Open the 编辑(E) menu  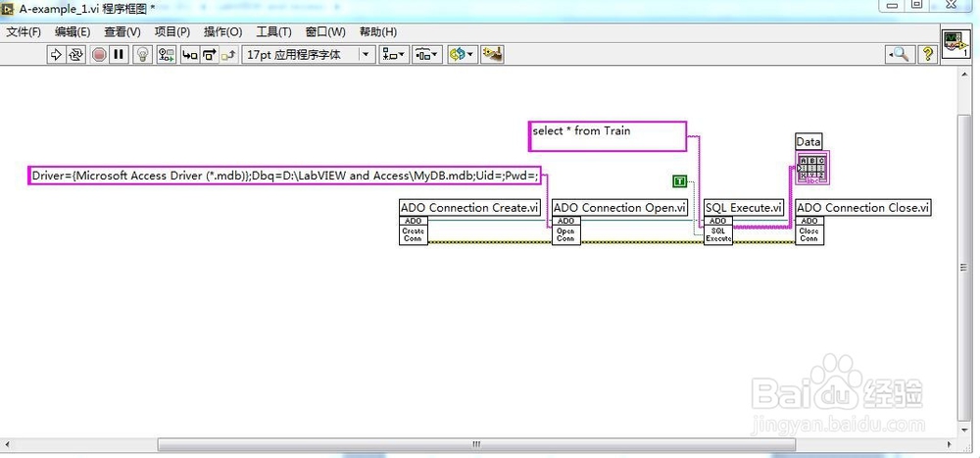pyautogui.click(x=73, y=32)
